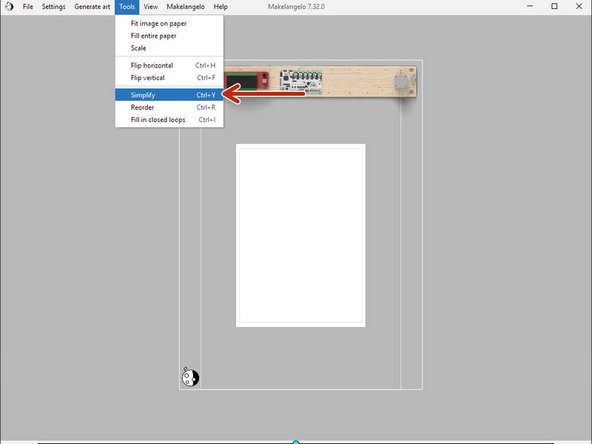Screen dimensions: 592x444
Task: Close the open Tools menu
Action: (x=127, y=7)
